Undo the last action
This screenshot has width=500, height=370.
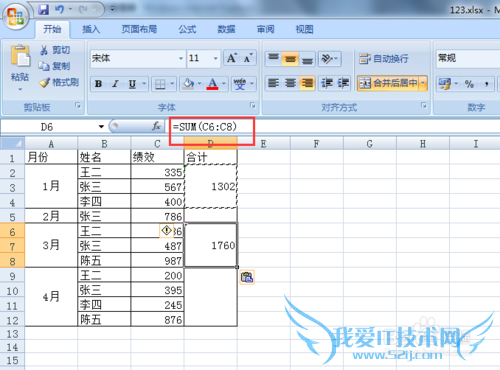tap(59, 10)
